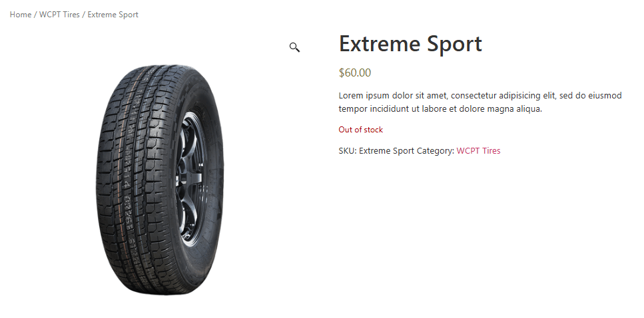
Task: Click the Lorem ipsum description first line
Action: tap(480, 96)
